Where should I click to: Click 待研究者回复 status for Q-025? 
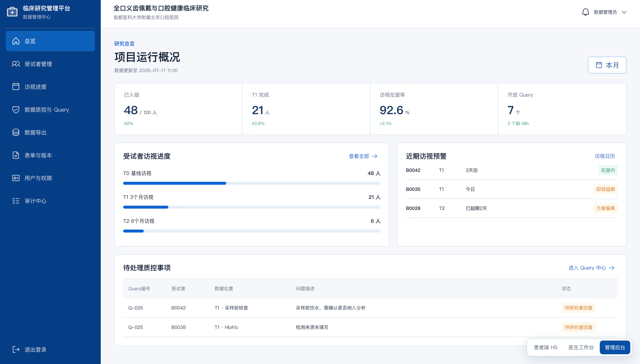[578, 327]
